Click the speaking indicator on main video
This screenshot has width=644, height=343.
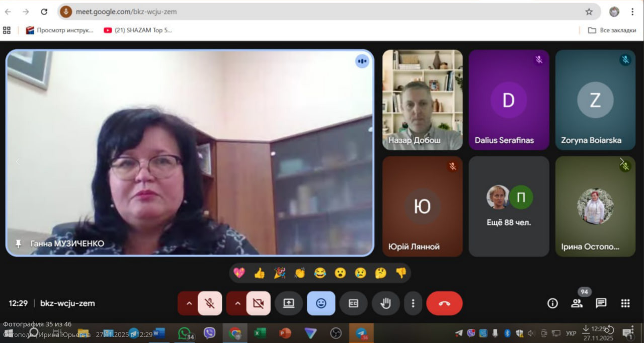coord(362,61)
